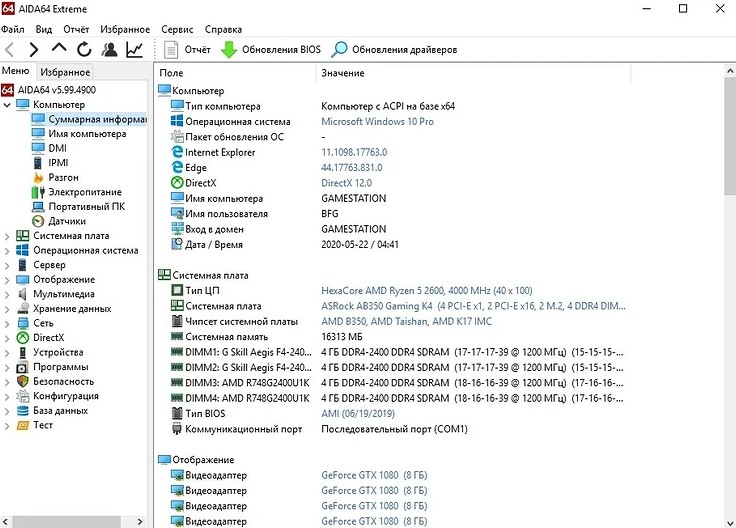Expand the Мультимедиа tree node
Viewport: 736px width, 528px height.
(x=7, y=294)
